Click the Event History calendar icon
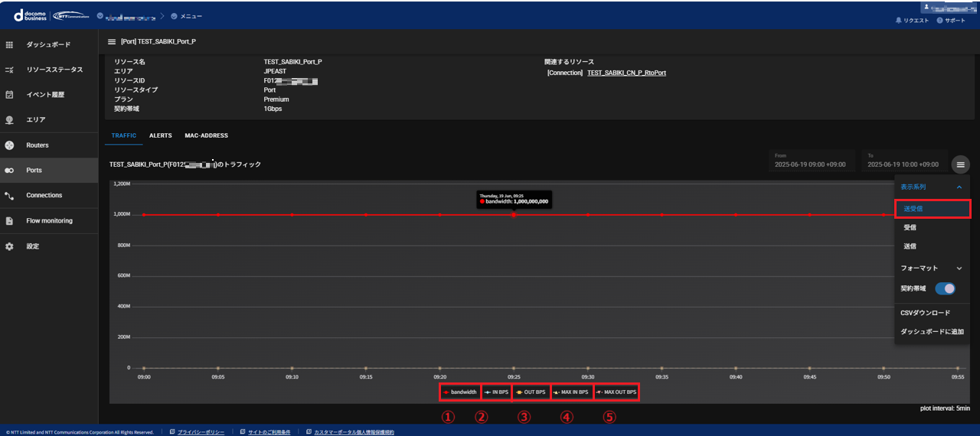This screenshot has width=980, height=436. [x=9, y=95]
